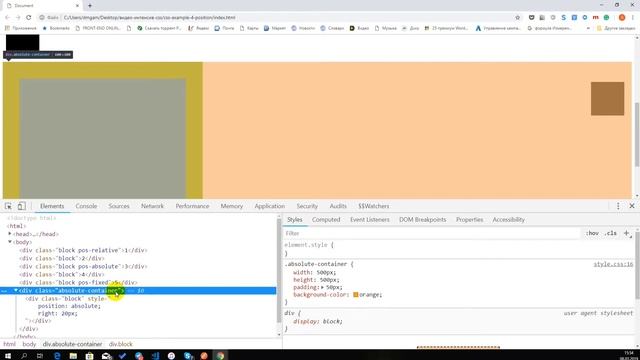The height and width of the screenshot is (360, 640).
Task: Click the styles Filter input
Action: 432,233
